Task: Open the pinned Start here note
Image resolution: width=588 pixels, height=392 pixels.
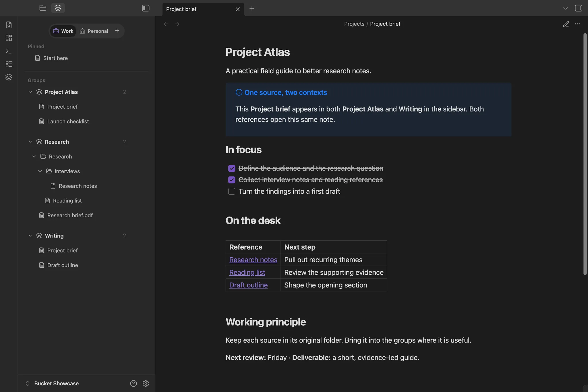Action: click(55, 58)
